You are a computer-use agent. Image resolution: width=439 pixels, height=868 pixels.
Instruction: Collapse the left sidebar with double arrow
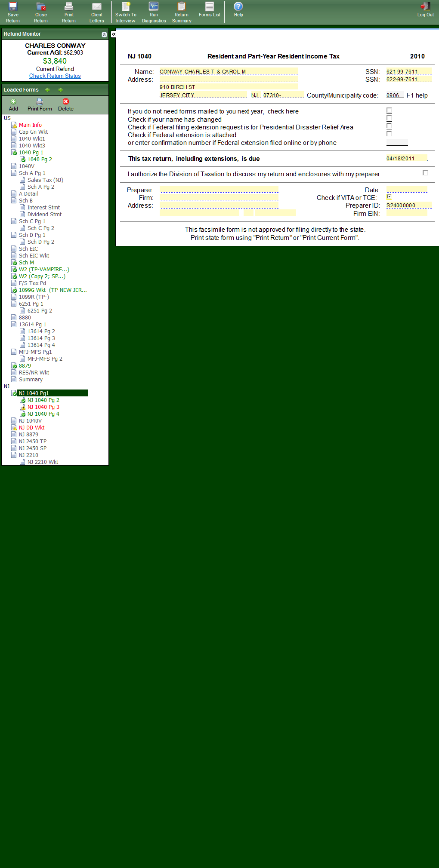tap(114, 34)
